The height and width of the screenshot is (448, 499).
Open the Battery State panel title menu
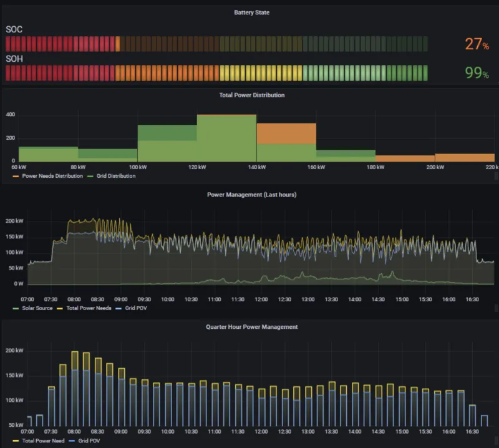point(252,12)
